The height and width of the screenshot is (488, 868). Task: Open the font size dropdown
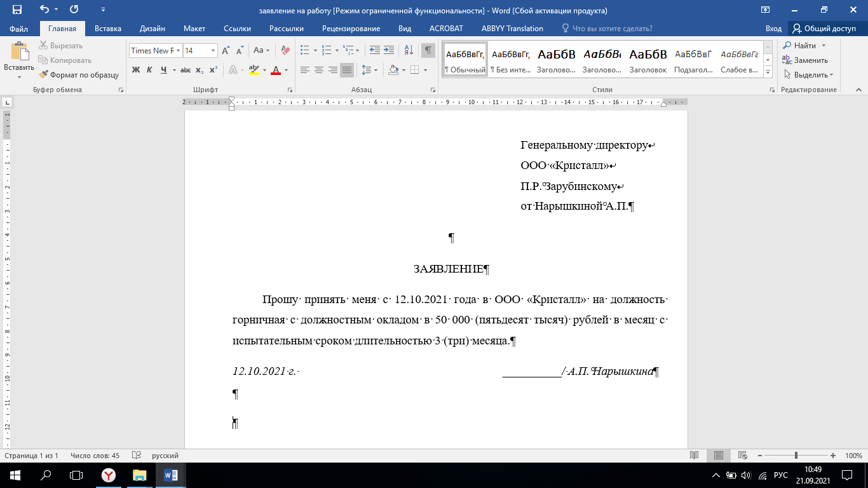pyautogui.click(x=214, y=50)
